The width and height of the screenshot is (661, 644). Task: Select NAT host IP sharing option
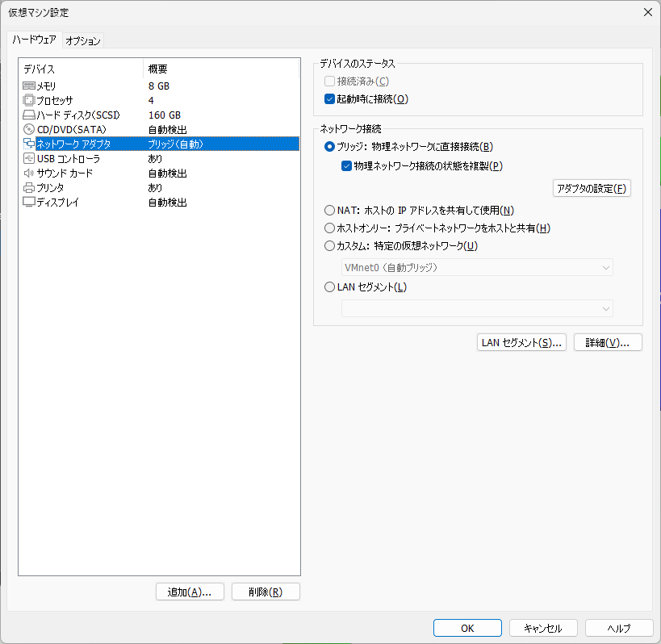[329, 210]
